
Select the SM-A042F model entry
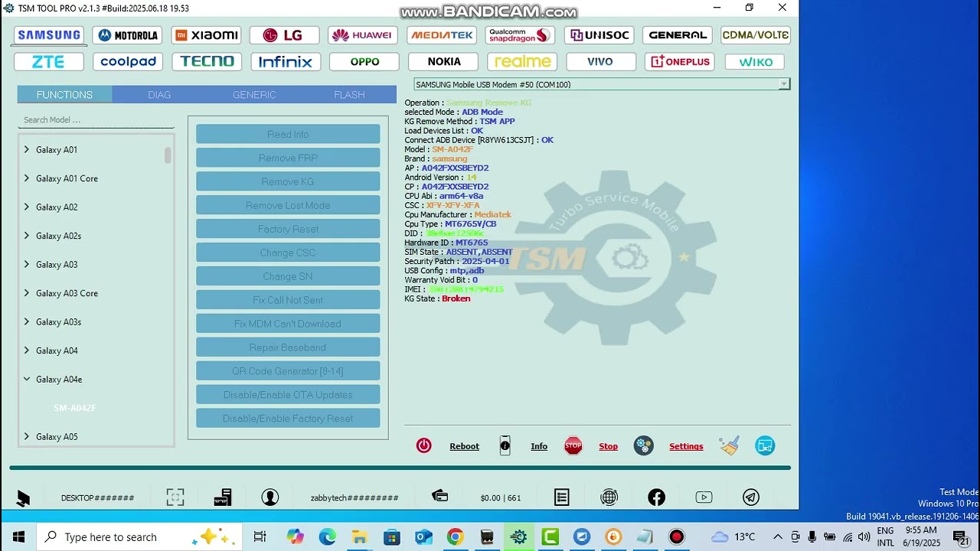[x=75, y=409]
